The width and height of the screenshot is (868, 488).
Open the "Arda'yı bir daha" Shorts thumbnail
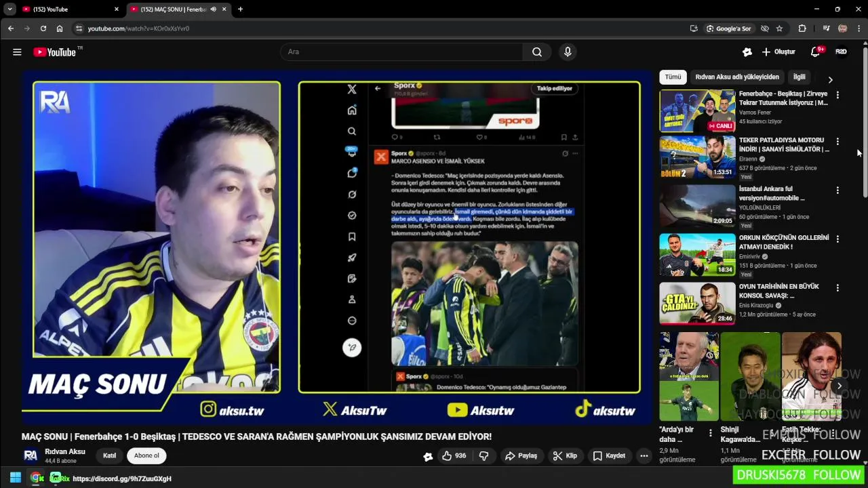click(x=689, y=377)
